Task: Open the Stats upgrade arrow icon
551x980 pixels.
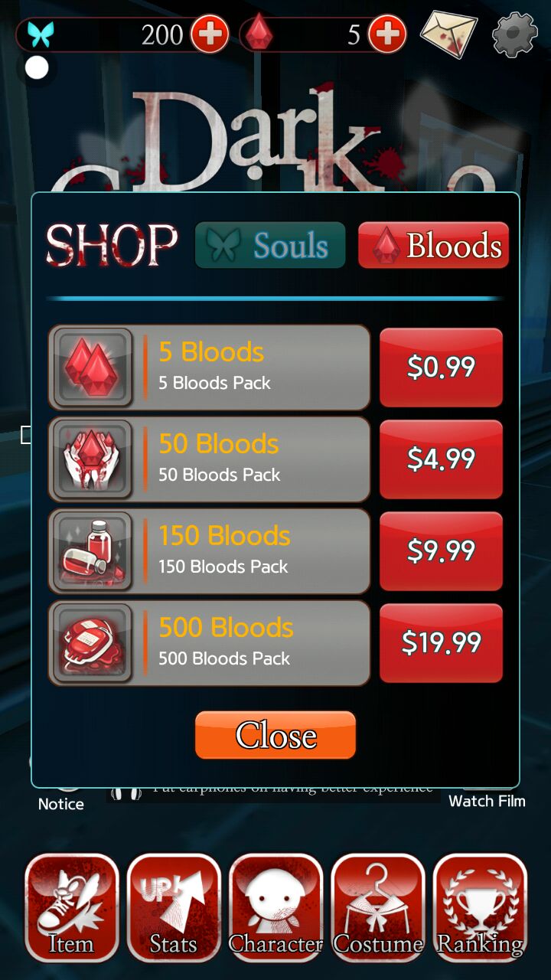Action: point(174,907)
